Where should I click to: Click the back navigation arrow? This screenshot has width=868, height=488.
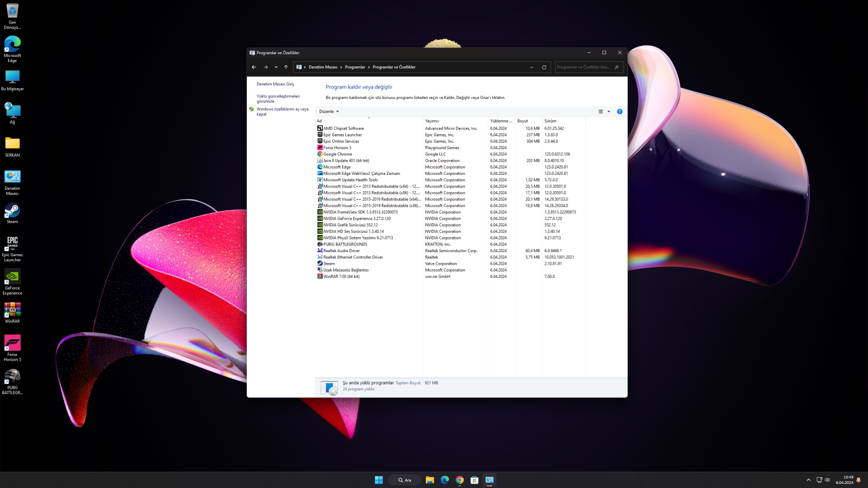(x=254, y=67)
